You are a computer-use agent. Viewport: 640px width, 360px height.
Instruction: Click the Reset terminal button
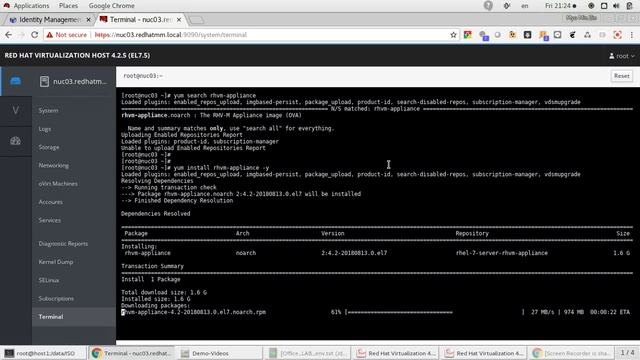621,76
